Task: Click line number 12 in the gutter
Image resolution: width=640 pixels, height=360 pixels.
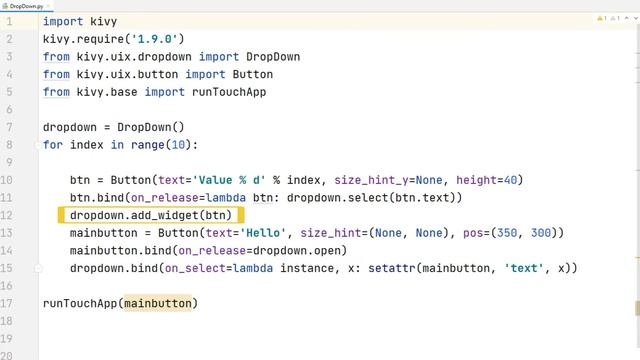Action: [6, 215]
